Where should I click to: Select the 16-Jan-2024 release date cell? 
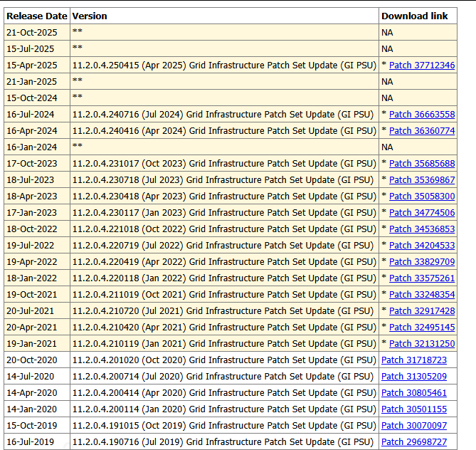(x=37, y=147)
